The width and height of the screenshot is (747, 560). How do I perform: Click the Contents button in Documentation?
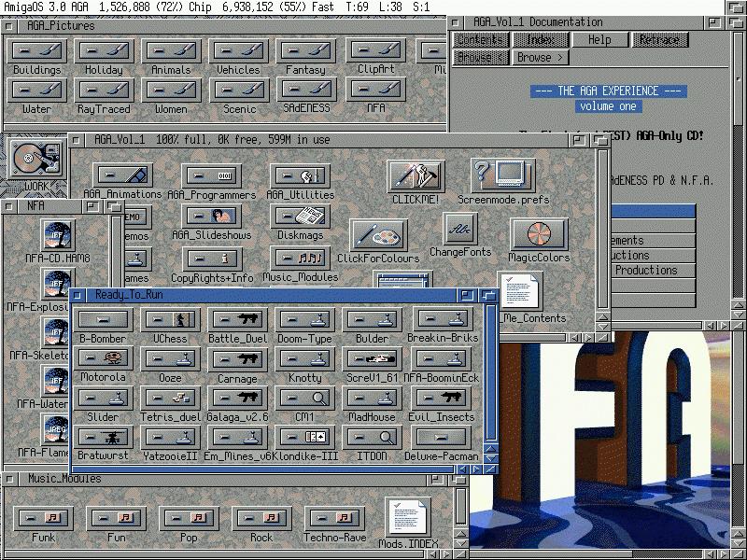[x=481, y=39]
